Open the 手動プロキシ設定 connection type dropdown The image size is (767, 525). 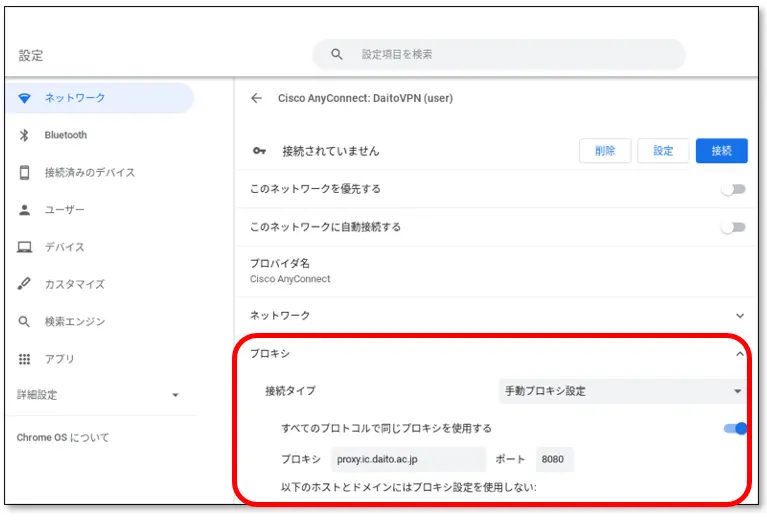[622, 391]
